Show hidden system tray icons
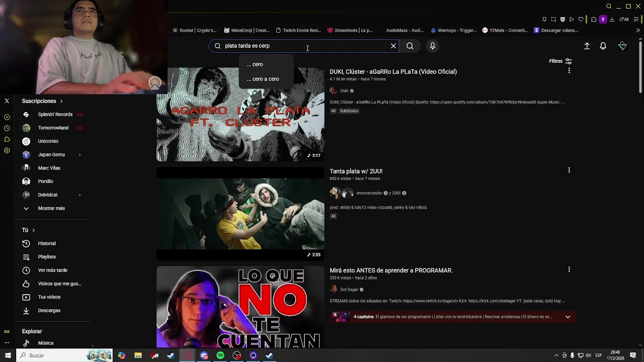644x362 pixels. click(556, 355)
